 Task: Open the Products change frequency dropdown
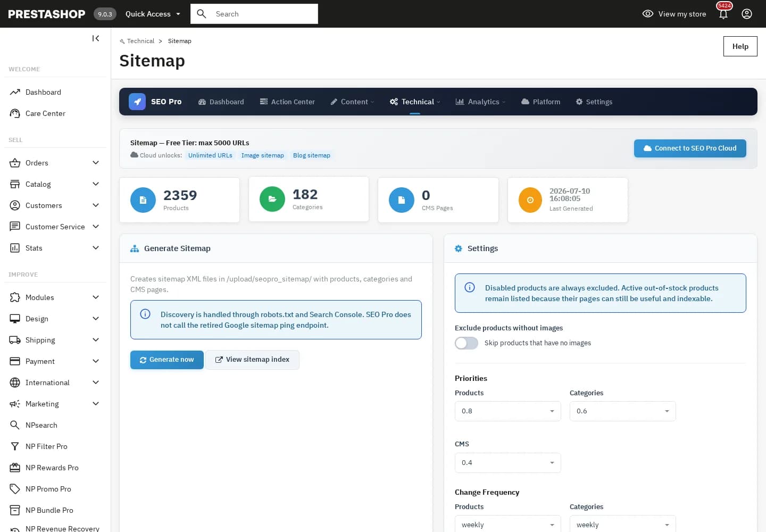coord(508,524)
